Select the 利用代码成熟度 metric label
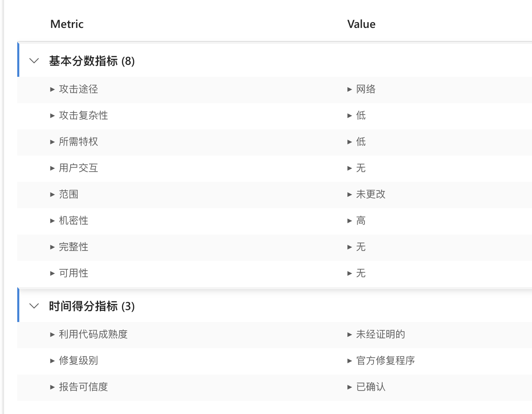This screenshot has height=414, width=532. [x=93, y=334]
